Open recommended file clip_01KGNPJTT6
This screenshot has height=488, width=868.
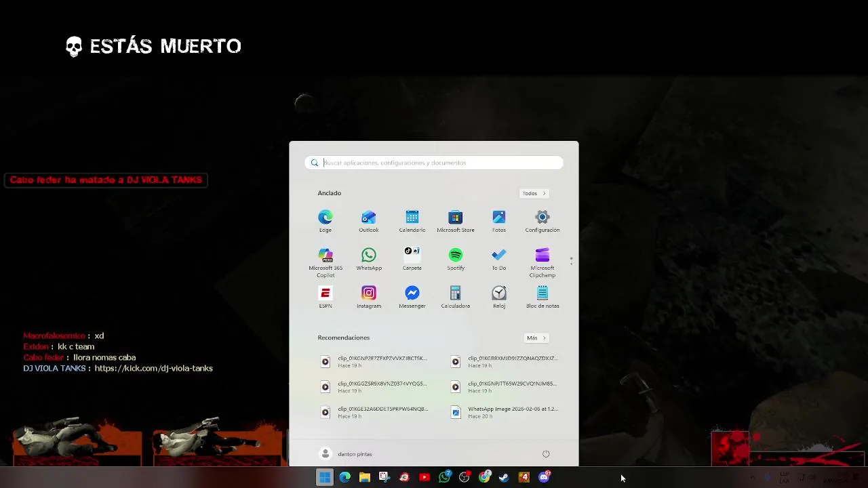point(504,387)
